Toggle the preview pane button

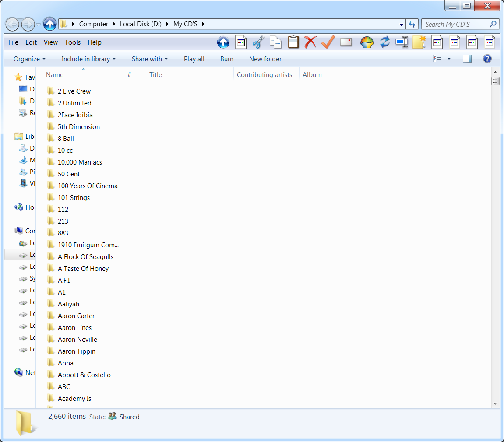(467, 58)
